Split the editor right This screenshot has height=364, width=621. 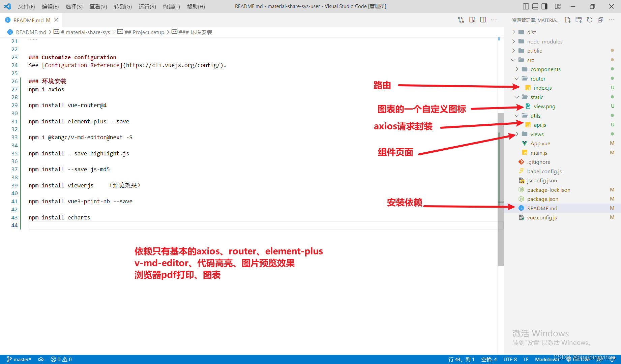click(x=483, y=20)
